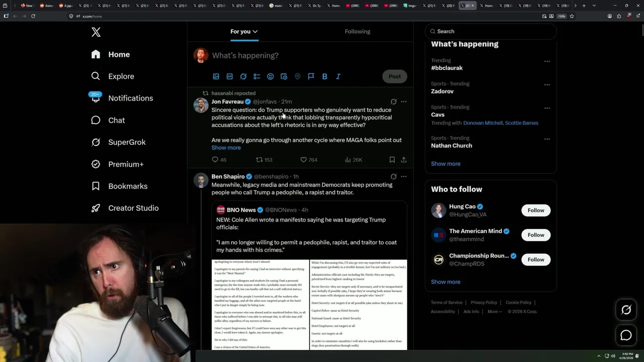Open more options on Jon Favreau post
Screen dimensions: 644x362
pyautogui.click(x=404, y=102)
